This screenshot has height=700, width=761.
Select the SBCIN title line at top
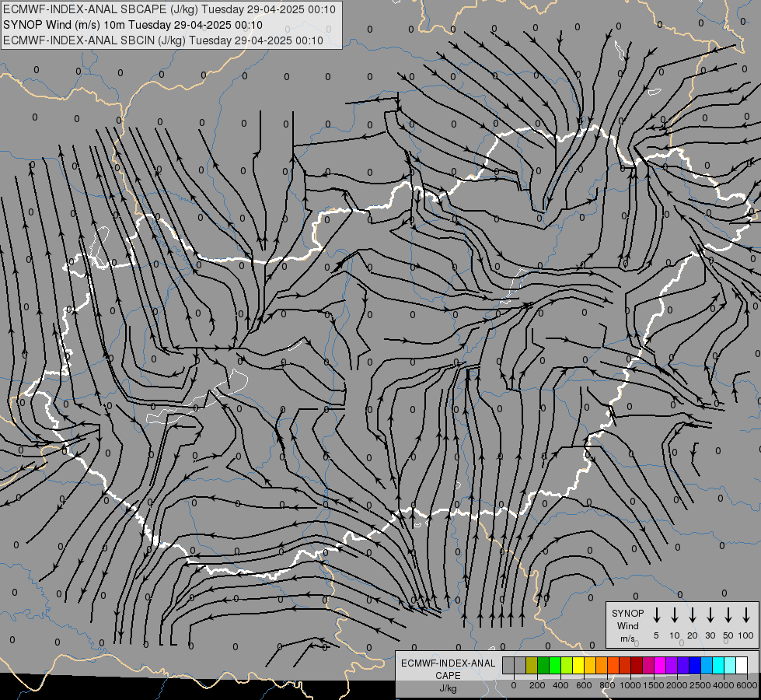(x=163, y=40)
